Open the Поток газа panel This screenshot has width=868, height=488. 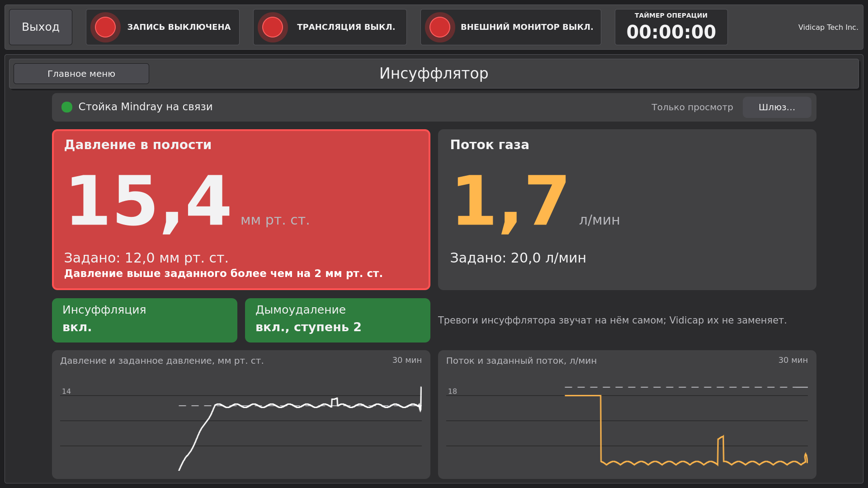point(627,210)
